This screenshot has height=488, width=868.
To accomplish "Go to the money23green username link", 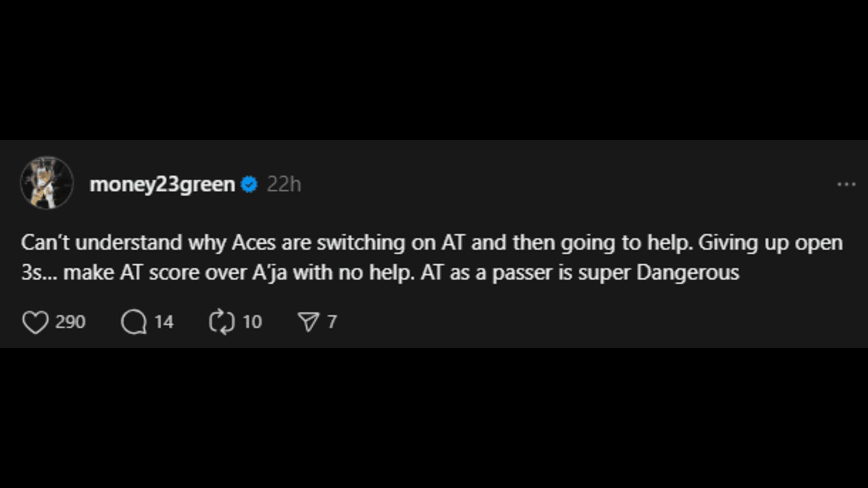I will click(x=162, y=184).
